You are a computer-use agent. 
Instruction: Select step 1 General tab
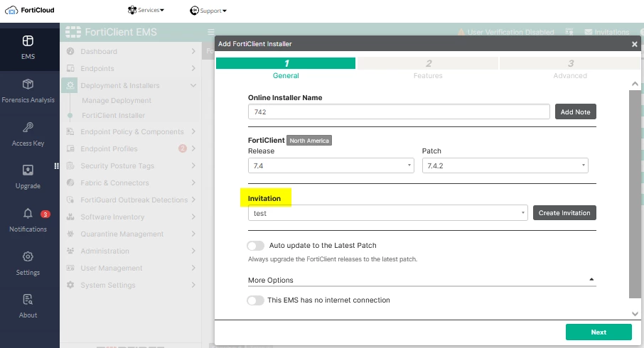coord(286,68)
